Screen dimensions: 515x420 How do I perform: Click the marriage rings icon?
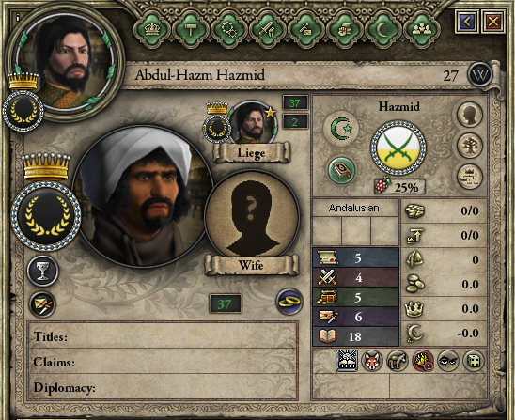289,302
